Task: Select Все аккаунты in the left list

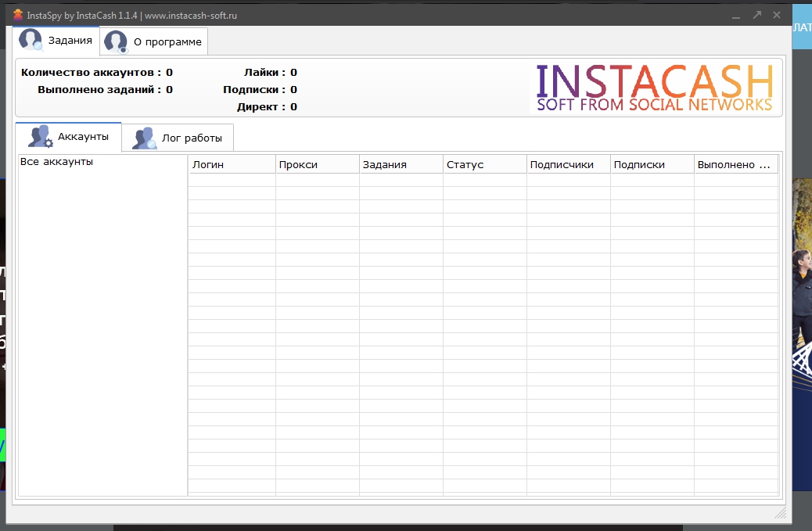Action: pos(56,161)
